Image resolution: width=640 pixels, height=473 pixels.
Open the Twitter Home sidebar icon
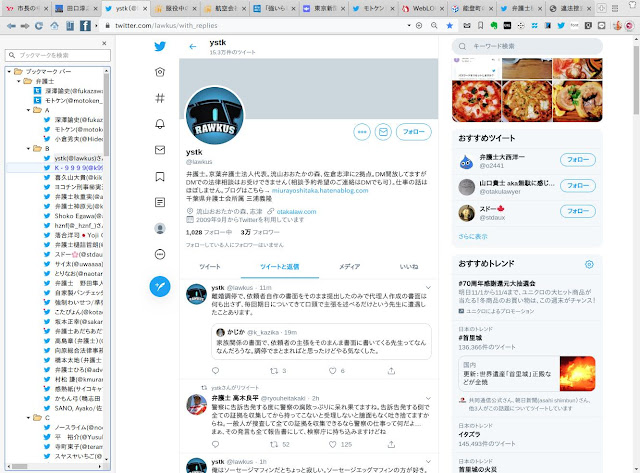coord(160,72)
